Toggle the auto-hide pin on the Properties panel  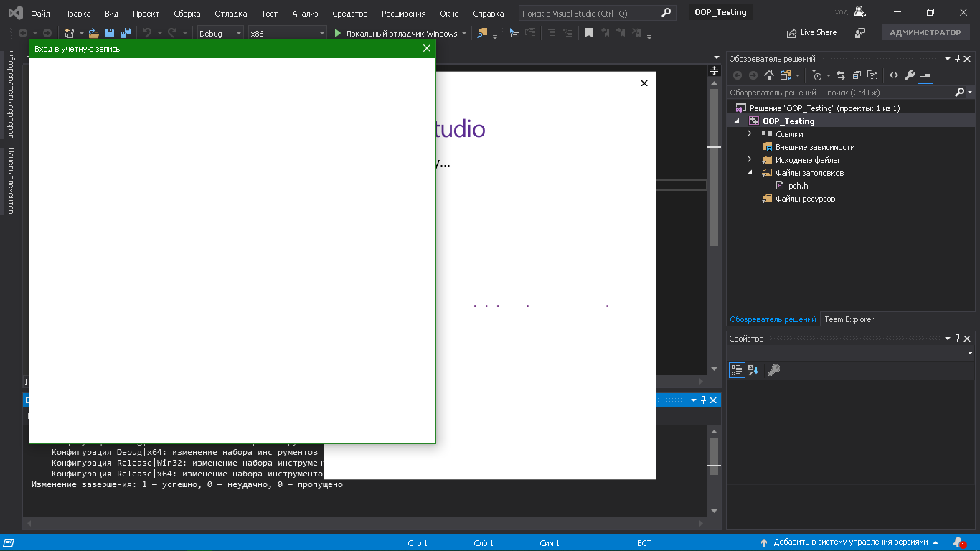click(957, 339)
